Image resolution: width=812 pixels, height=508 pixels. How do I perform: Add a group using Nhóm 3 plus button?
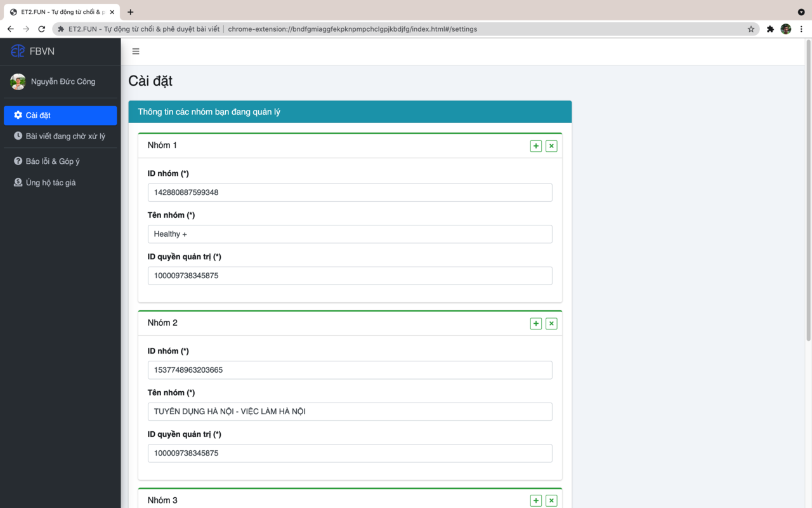536,501
